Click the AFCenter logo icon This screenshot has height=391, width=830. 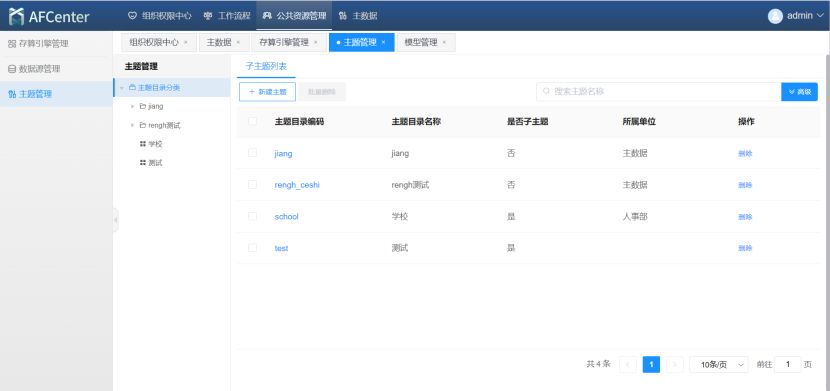16,16
